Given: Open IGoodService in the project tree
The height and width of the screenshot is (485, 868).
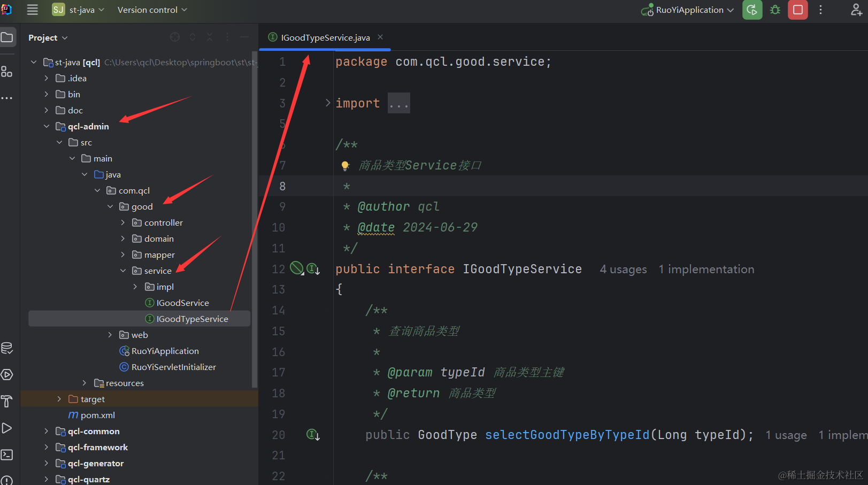Looking at the screenshot, I should click(x=182, y=303).
